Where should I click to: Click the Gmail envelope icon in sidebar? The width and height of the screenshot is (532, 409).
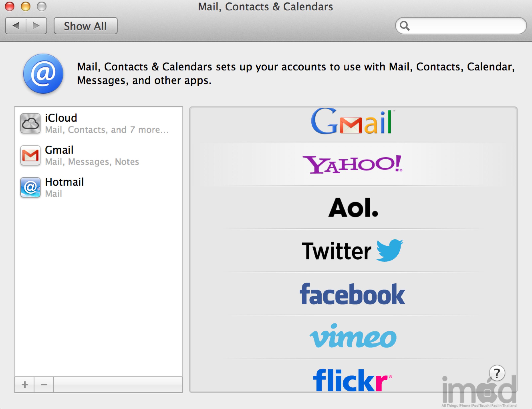(x=30, y=155)
